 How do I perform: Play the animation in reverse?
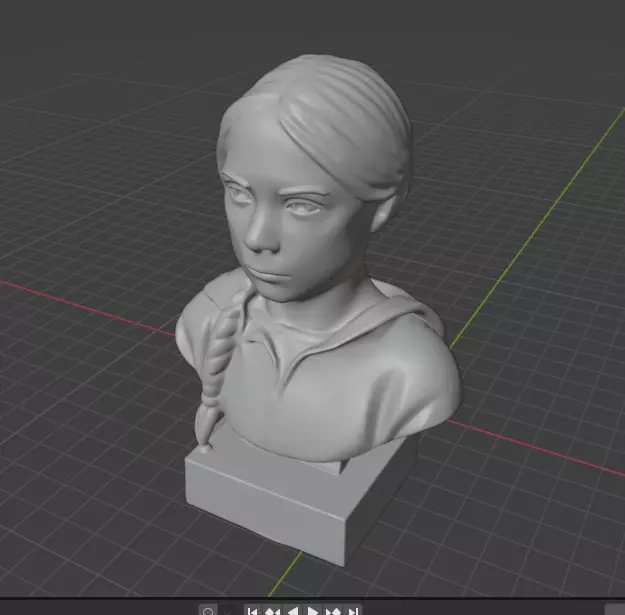(x=293, y=611)
